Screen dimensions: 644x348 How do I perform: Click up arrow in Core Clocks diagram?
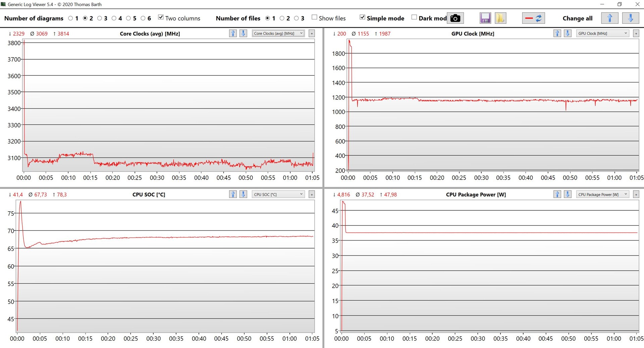233,33
